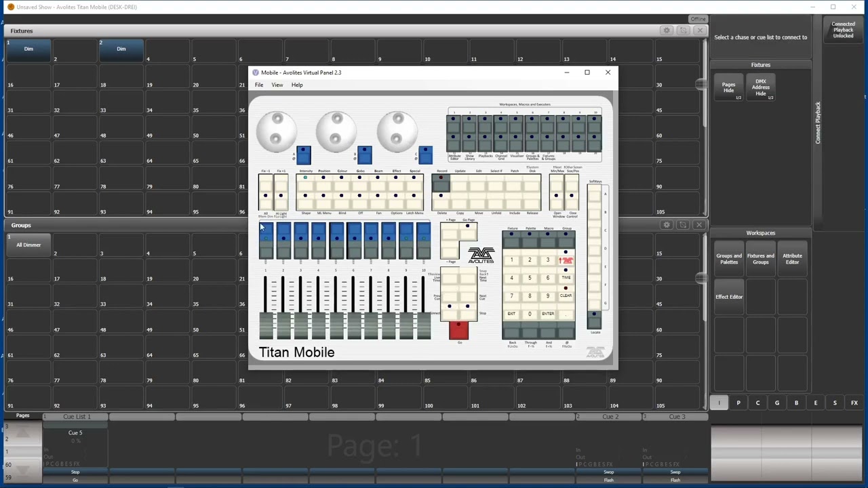Click the Go Page button on the panel
This screenshot has width=868, height=488.
click(468, 234)
